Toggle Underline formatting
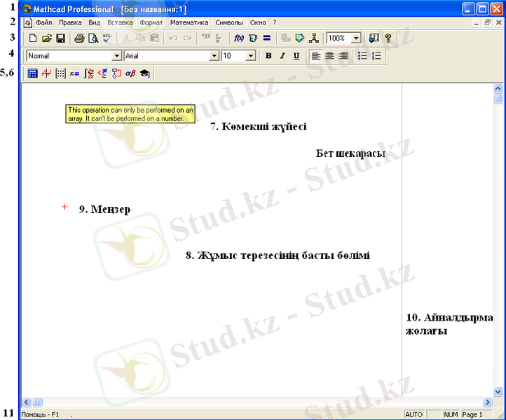The height and width of the screenshot is (420, 506). point(296,56)
